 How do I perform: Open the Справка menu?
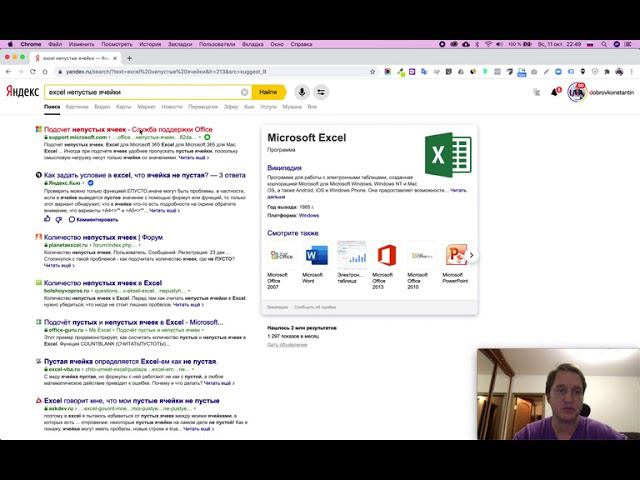click(x=301, y=44)
